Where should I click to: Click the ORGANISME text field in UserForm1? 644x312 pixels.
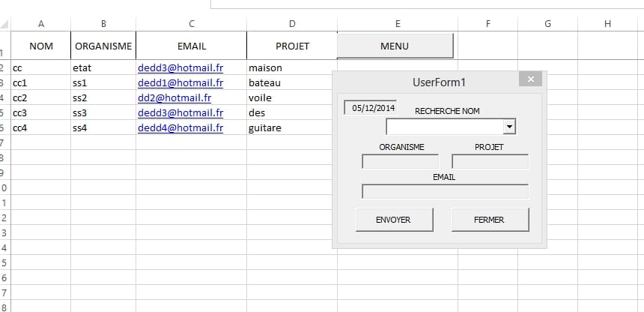coord(395,161)
